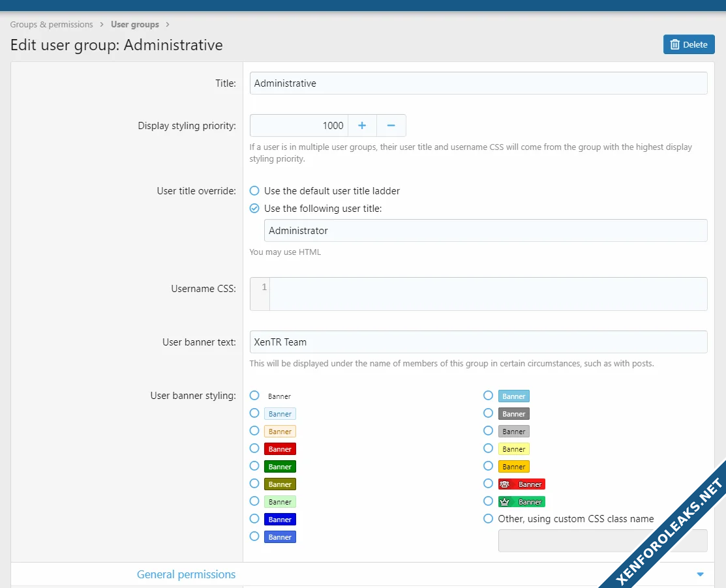Choose "Other, using custom CSS class name"
The width and height of the screenshot is (726, 588).
pos(488,519)
